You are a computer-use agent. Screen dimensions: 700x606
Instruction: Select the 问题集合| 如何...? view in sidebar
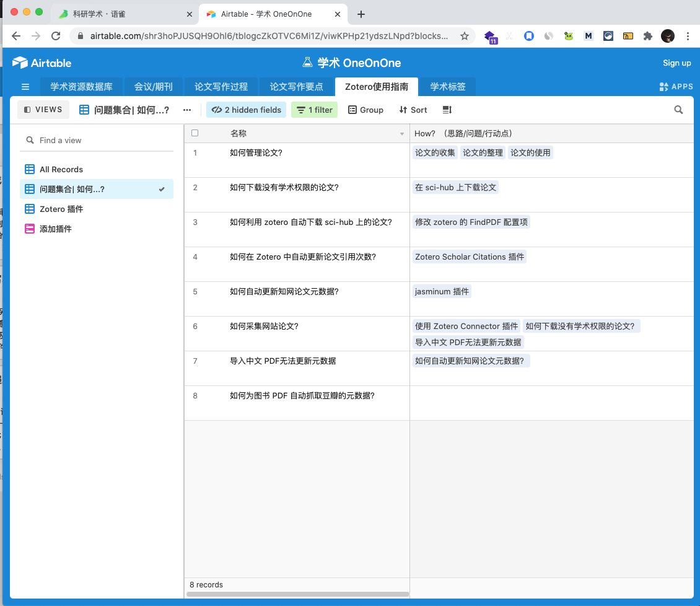[97, 189]
